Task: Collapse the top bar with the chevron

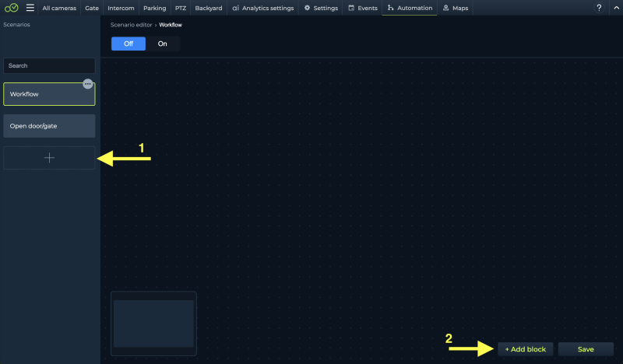Action: point(616,8)
